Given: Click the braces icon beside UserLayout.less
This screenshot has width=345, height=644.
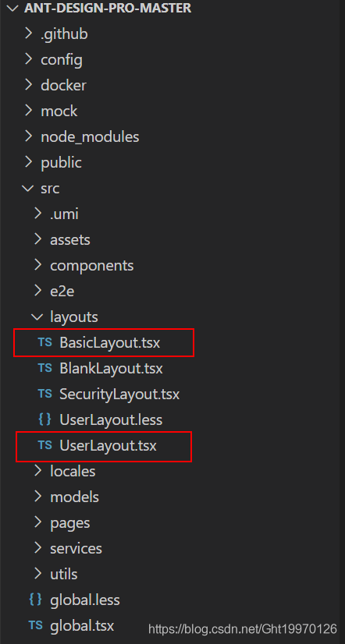Looking at the screenshot, I should (44, 419).
